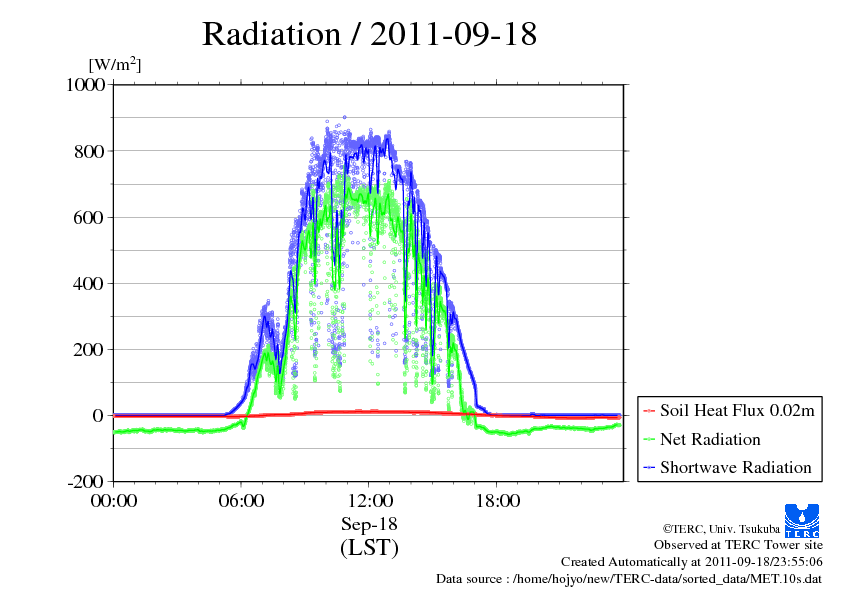The image size is (842, 595).
Task: Click the blue Shortwave Radiation legend marker
Action: click(649, 468)
